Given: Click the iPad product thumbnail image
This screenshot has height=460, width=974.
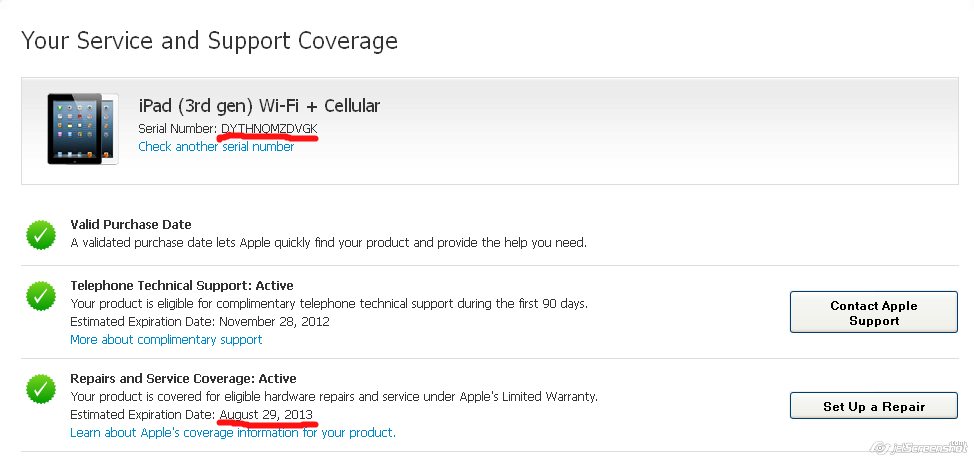Looking at the screenshot, I should tap(83, 129).
